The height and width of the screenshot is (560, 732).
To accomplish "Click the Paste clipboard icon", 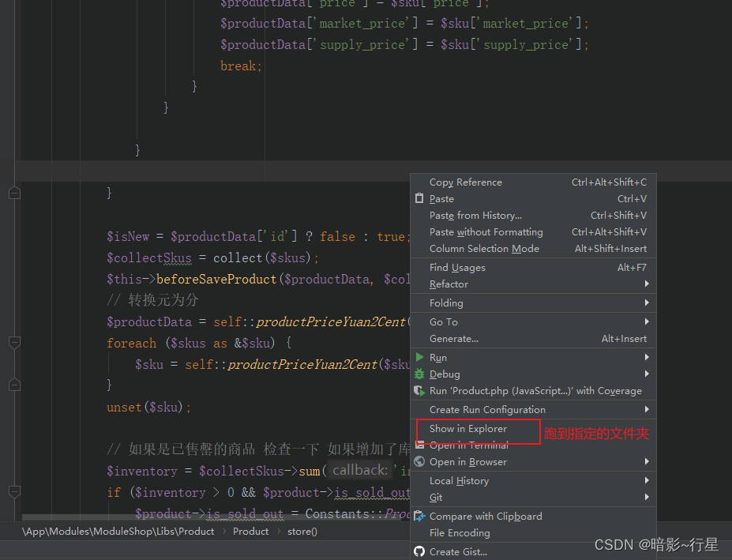I will click(419, 199).
